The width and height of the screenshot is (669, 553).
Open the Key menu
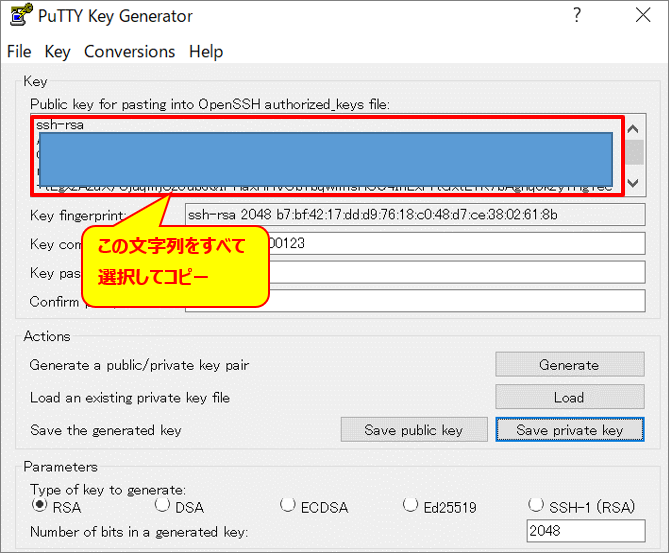[x=57, y=52]
